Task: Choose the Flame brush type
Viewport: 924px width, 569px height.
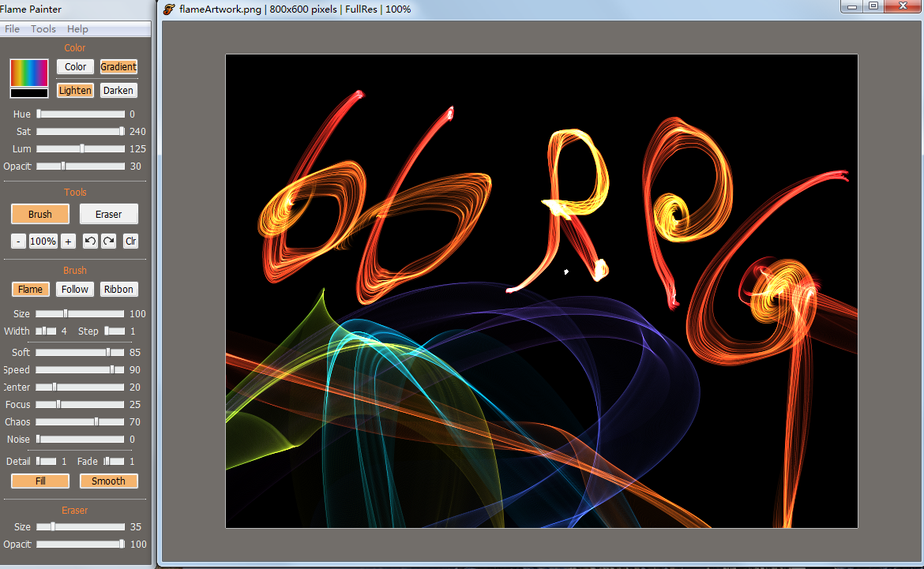Action: pyautogui.click(x=30, y=289)
